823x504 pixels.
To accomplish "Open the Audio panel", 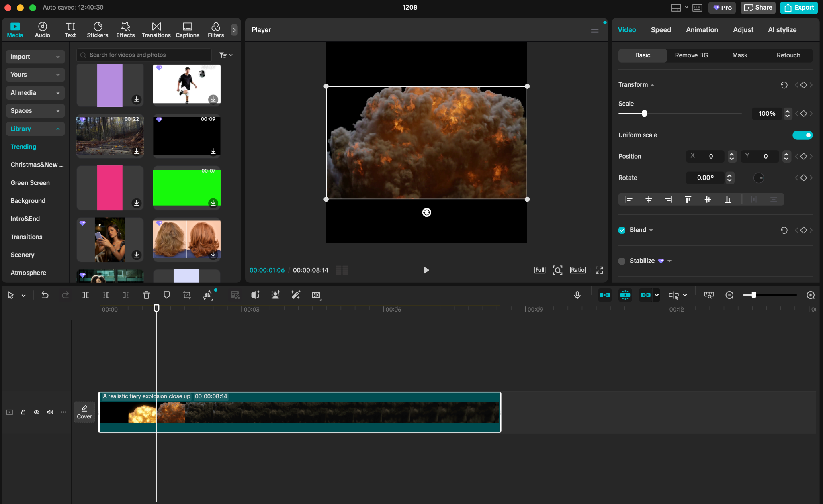I will click(42, 29).
